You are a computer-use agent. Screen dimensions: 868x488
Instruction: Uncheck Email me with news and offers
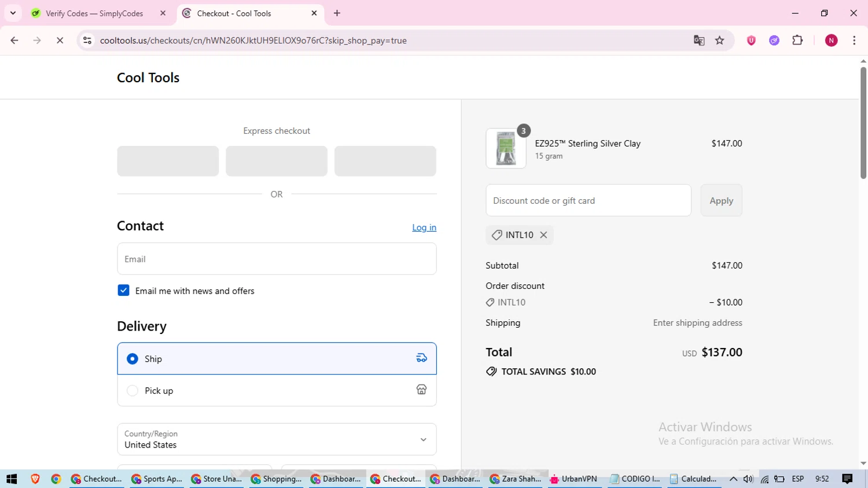click(x=123, y=291)
